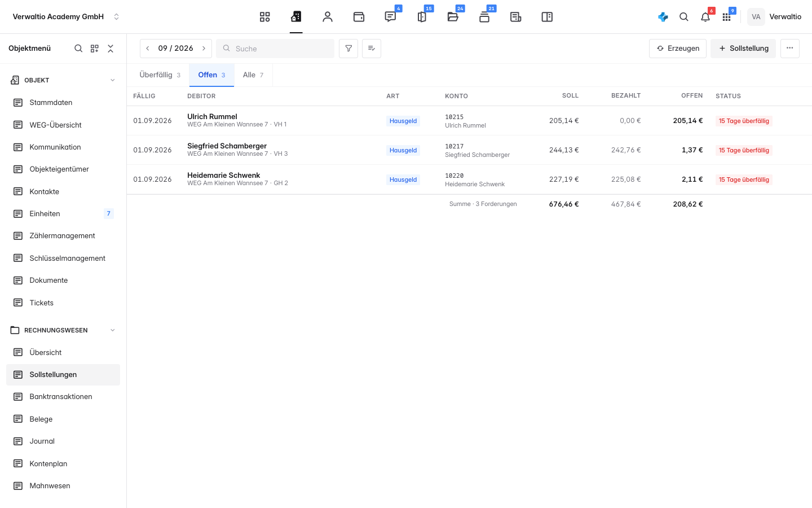The image size is (812, 508).
Task: Switch to the Überfällig tab
Action: [160, 75]
